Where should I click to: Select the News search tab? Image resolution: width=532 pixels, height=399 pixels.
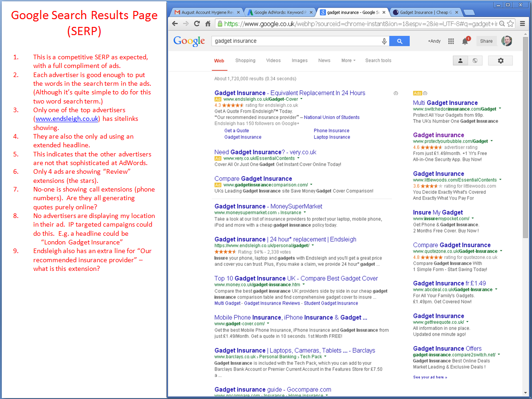coord(324,60)
